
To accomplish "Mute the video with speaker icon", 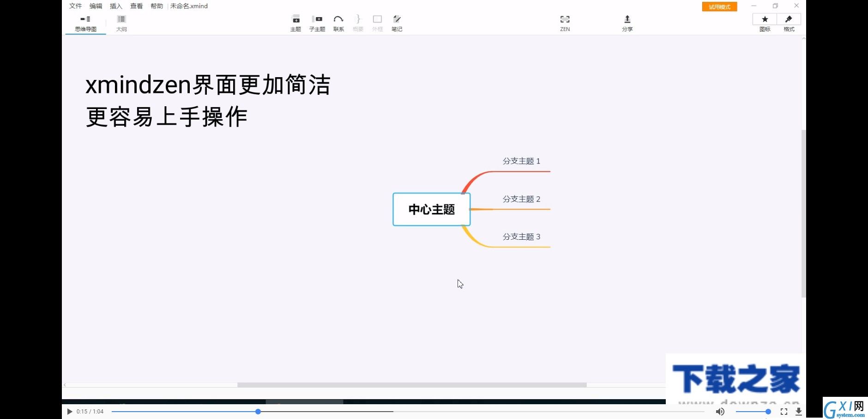I will [720, 411].
